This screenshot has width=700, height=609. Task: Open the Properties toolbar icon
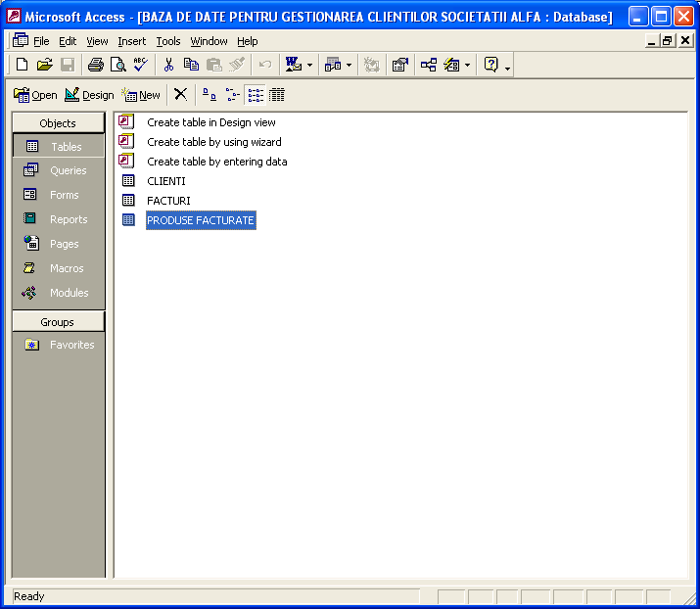pos(400,66)
